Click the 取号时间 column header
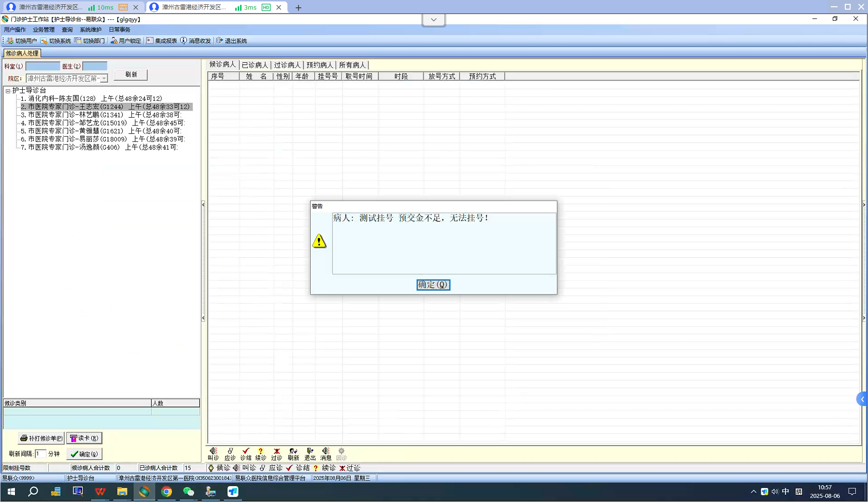The image size is (868, 502). pyautogui.click(x=359, y=76)
